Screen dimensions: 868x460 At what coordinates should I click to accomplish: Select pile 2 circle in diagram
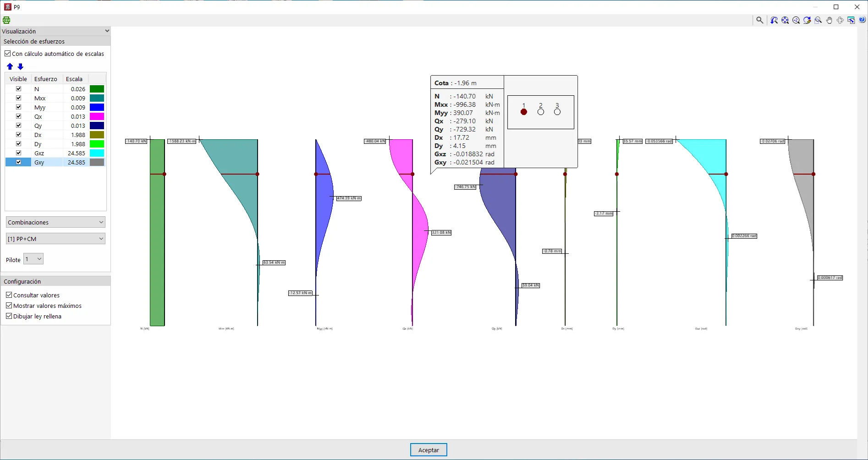541,112
